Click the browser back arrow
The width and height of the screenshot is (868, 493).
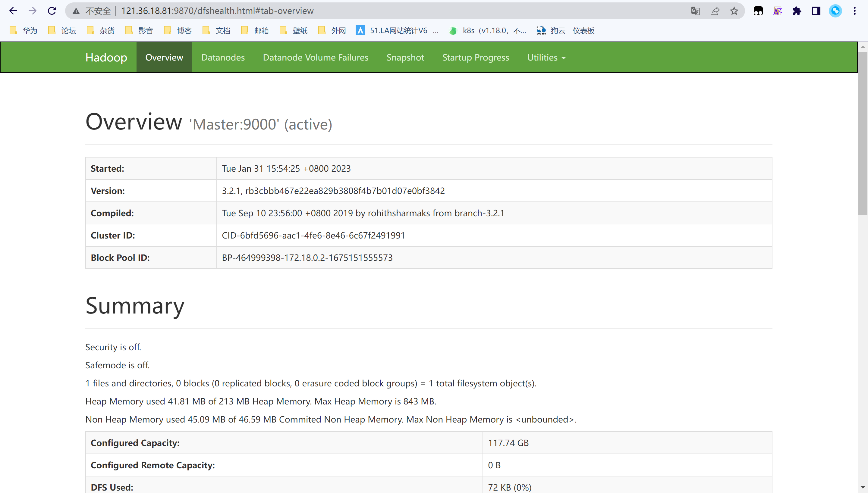(13, 11)
